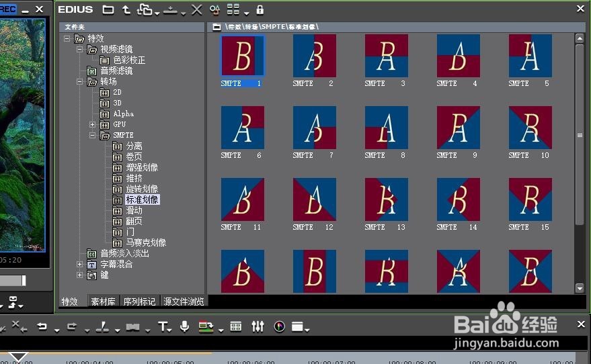Select the SMPTE 4 transition thumbnail
This screenshot has width=591, height=364.
[459, 56]
